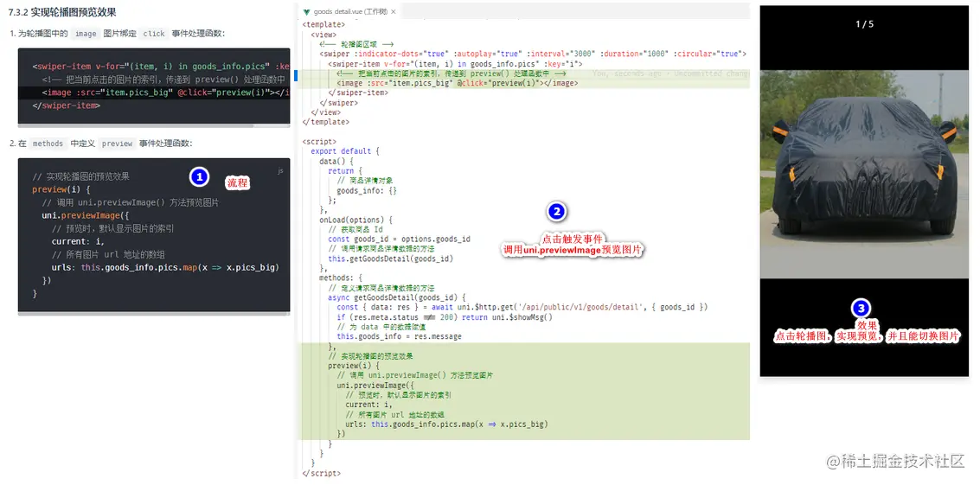Click the "// 获取商品 Id" comment
This screenshot has width=980, height=485.
tap(355, 229)
